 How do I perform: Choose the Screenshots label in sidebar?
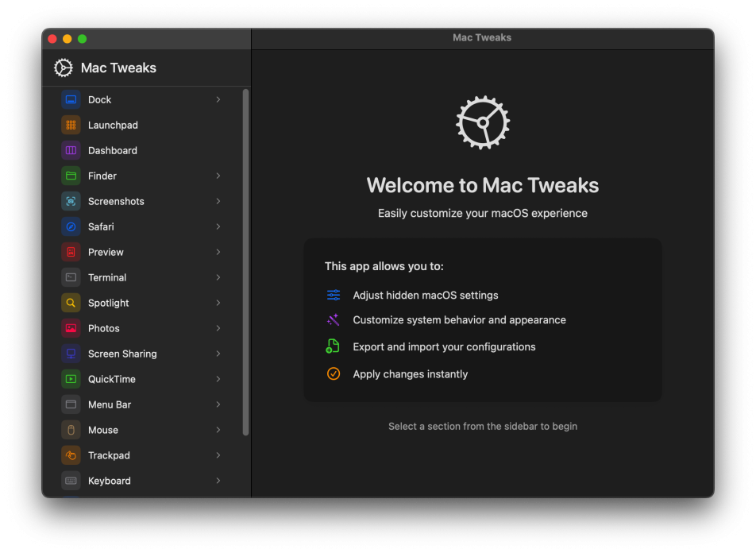click(116, 201)
